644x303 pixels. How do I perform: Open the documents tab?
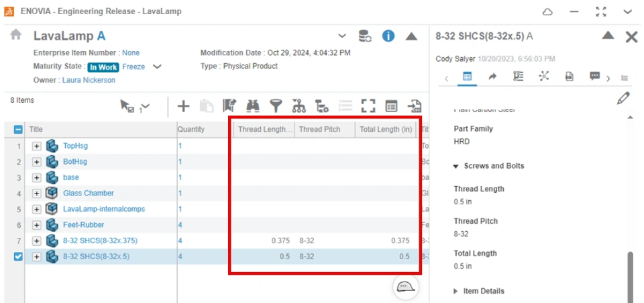(570, 77)
